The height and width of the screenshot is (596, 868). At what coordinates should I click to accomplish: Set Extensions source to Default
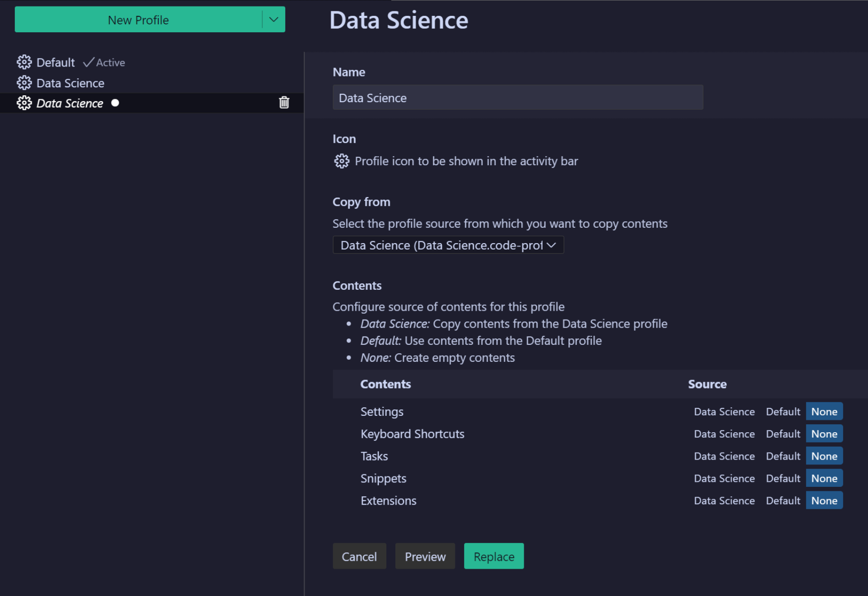(783, 500)
